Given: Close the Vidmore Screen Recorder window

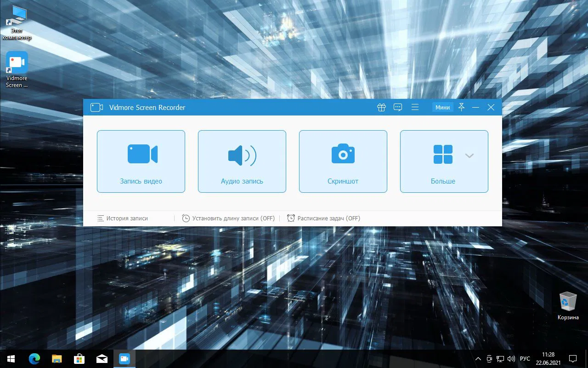Looking at the screenshot, I should click(491, 107).
